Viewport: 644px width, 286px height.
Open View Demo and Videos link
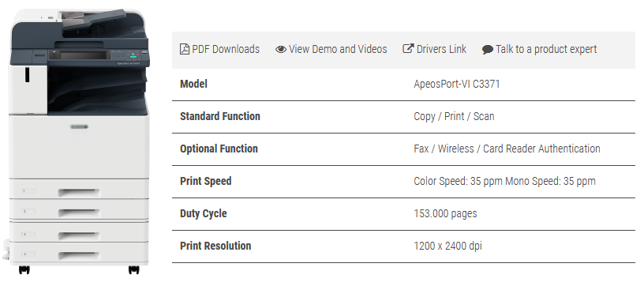(331, 49)
